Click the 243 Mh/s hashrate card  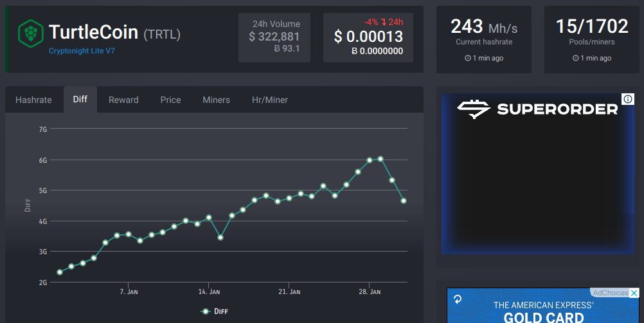tap(484, 39)
